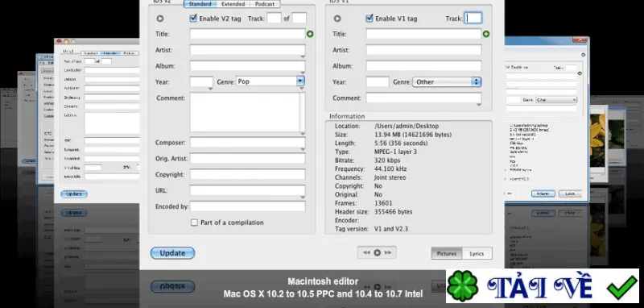
Task: Click the V2 Comment text area
Action: click(245, 112)
